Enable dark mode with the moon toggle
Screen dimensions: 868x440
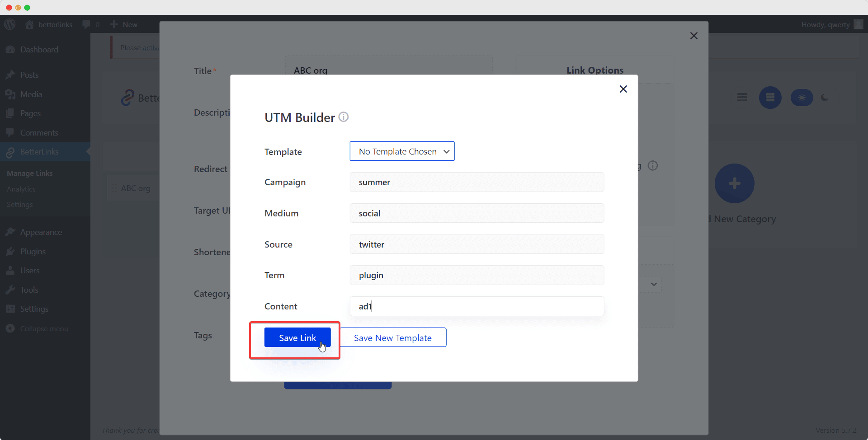coord(824,97)
